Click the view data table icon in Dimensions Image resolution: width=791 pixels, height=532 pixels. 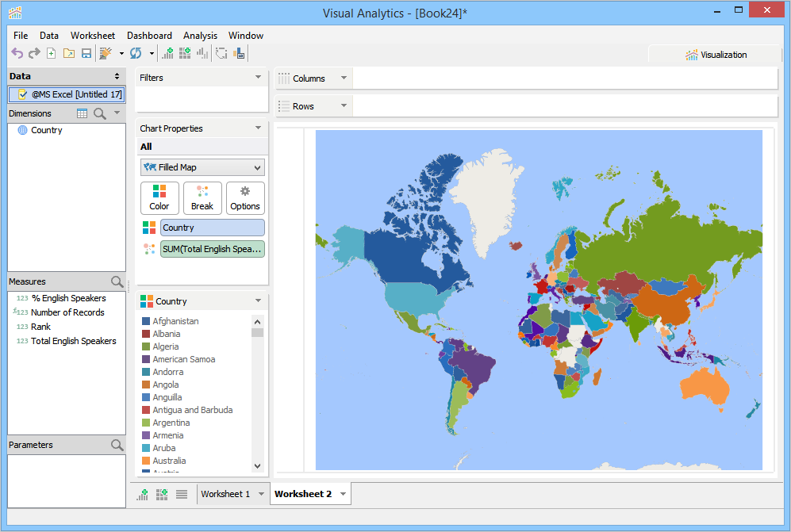[x=82, y=113]
